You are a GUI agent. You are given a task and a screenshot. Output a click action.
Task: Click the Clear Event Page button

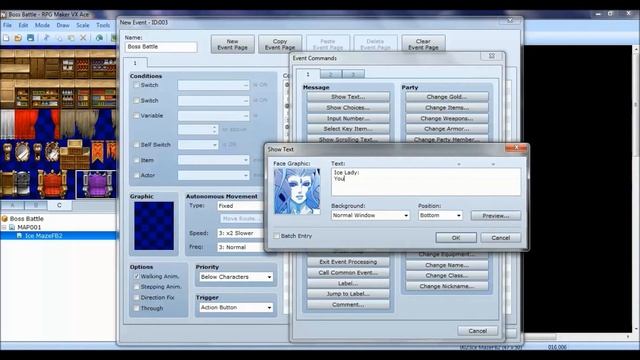[x=423, y=44]
